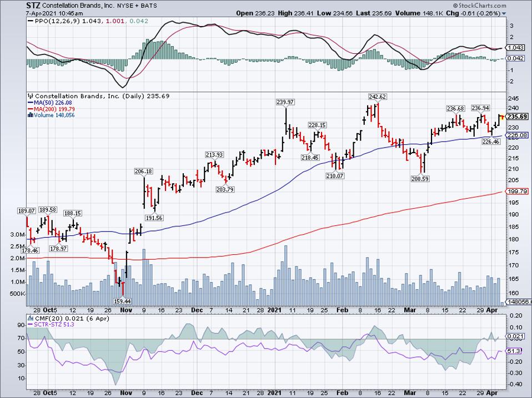Click the 1.043 PPO axis tag
532x398 pixels.
pos(516,48)
